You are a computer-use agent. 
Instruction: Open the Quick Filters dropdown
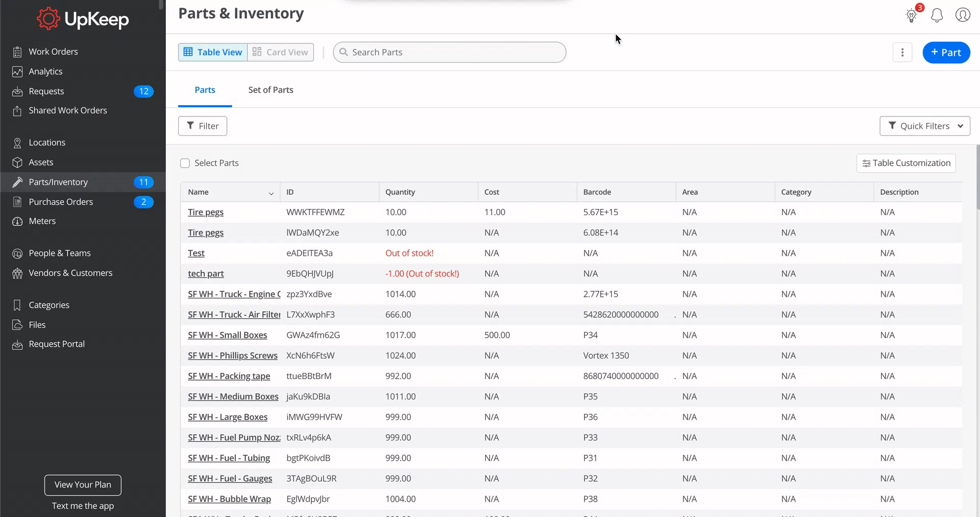click(x=925, y=126)
